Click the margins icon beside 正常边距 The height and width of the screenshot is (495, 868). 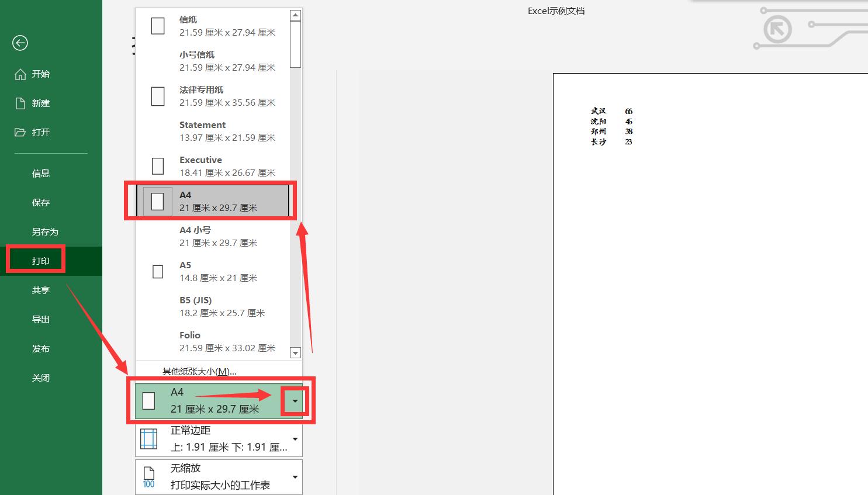pyautogui.click(x=149, y=438)
